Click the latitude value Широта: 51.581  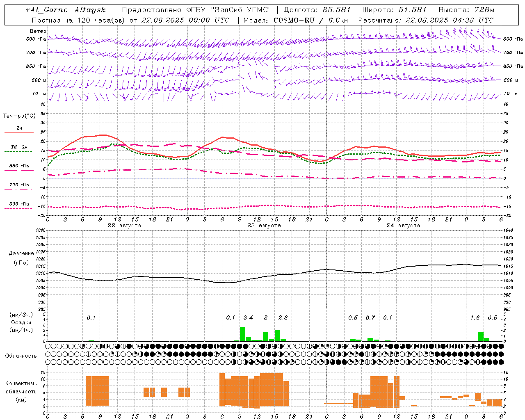point(395,10)
